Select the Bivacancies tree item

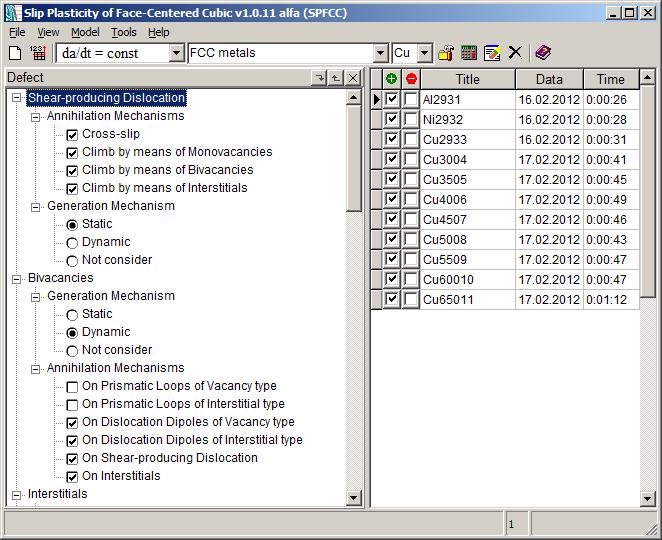[x=61, y=278]
